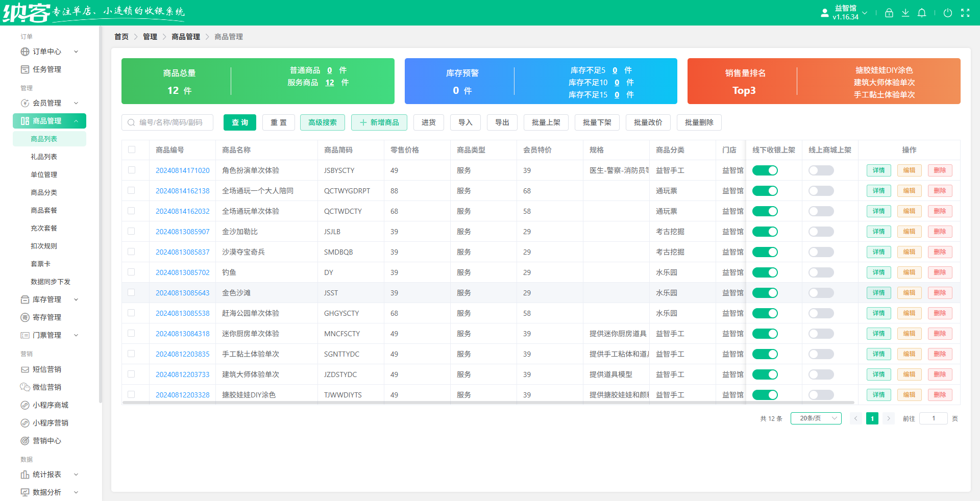Image resolution: width=980 pixels, height=501 pixels.
Task: Click the search magnifier icon in search box
Action: click(x=131, y=122)
